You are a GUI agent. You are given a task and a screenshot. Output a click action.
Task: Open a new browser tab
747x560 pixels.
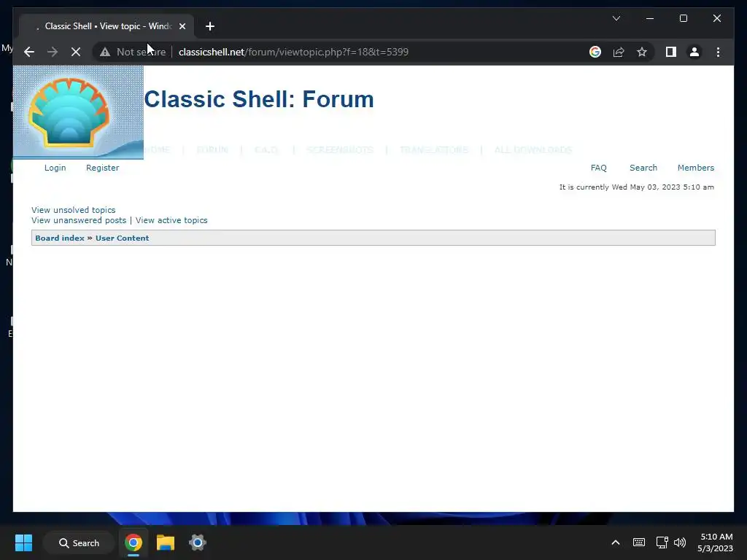[210, 26]
